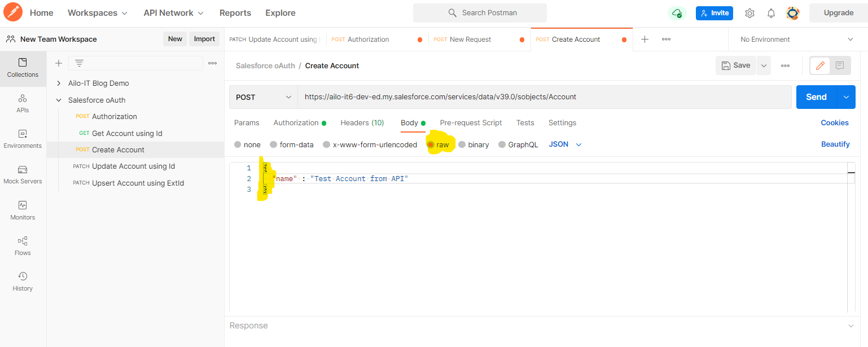Screen dimensions: 868x347
Task: Open a new tab with the plus icon
Action: point(645,39)
